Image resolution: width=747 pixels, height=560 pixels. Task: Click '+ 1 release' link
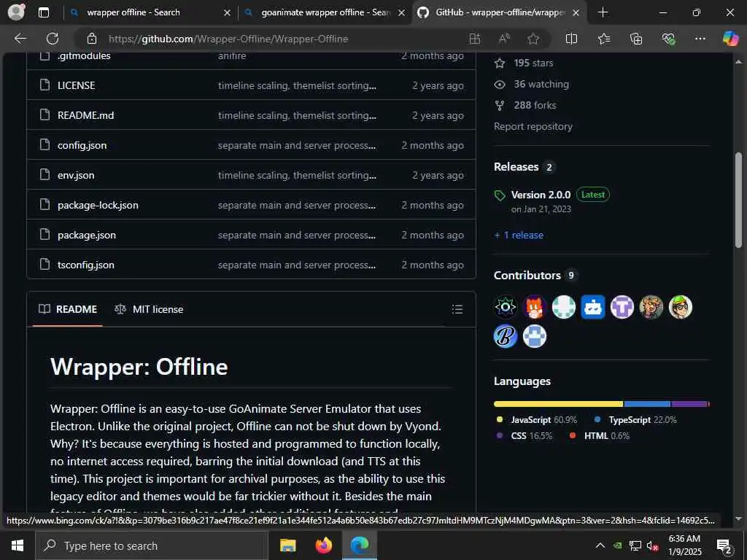click(519, 236)
